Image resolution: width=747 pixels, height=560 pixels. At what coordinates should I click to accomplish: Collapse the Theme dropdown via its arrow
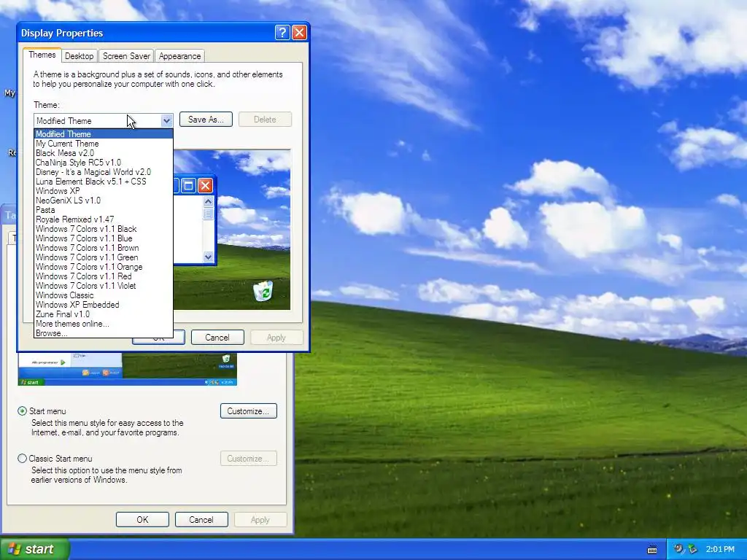coord(166,120)
